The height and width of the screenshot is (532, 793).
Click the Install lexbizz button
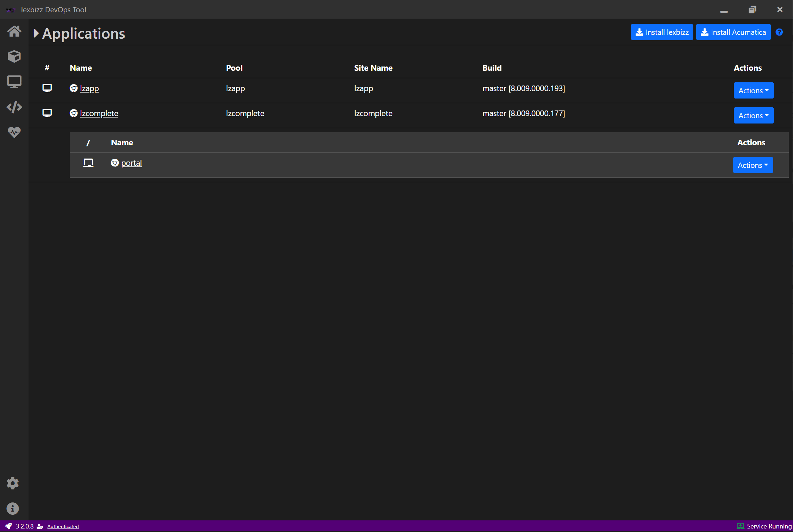click(662, 32)
